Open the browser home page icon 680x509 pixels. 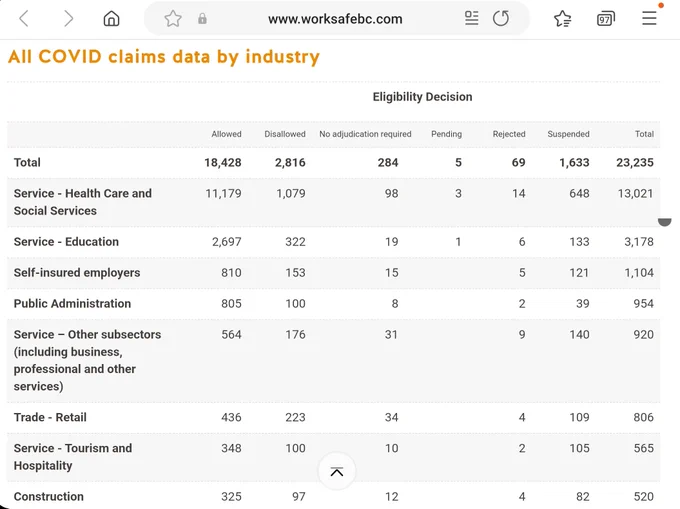(x=111, y=19)
